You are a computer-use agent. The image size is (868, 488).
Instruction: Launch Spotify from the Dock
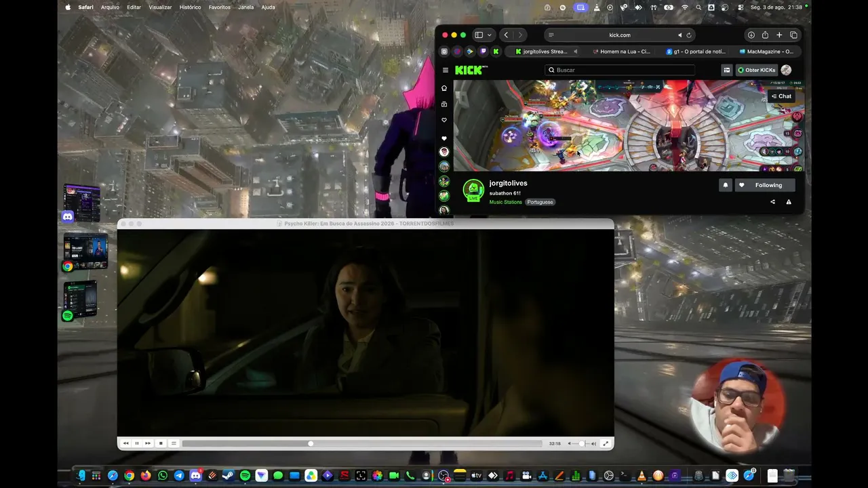245,476
